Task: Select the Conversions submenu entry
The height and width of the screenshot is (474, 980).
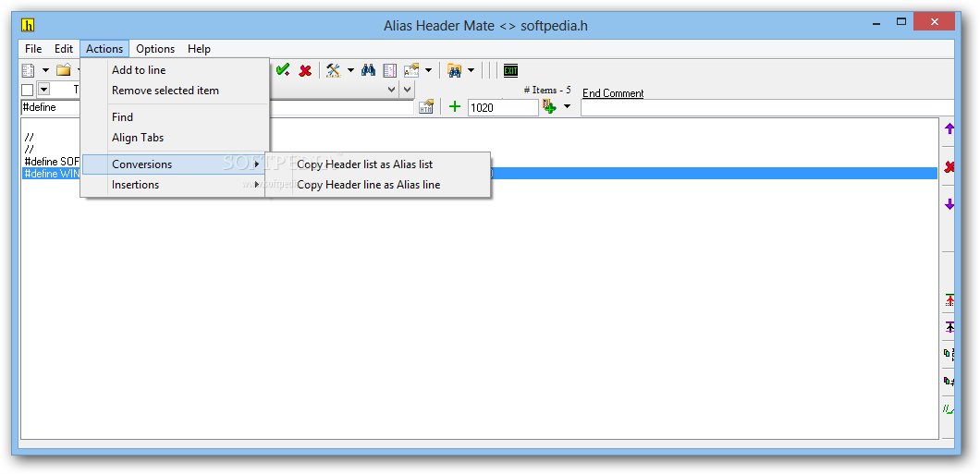Action: tap(175, 164)
